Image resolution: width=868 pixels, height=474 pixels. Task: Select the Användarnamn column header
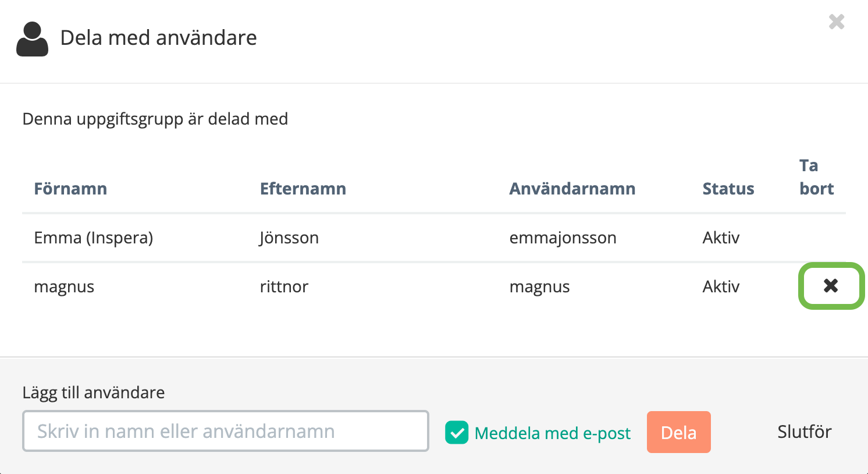click(x=572, y=189)
